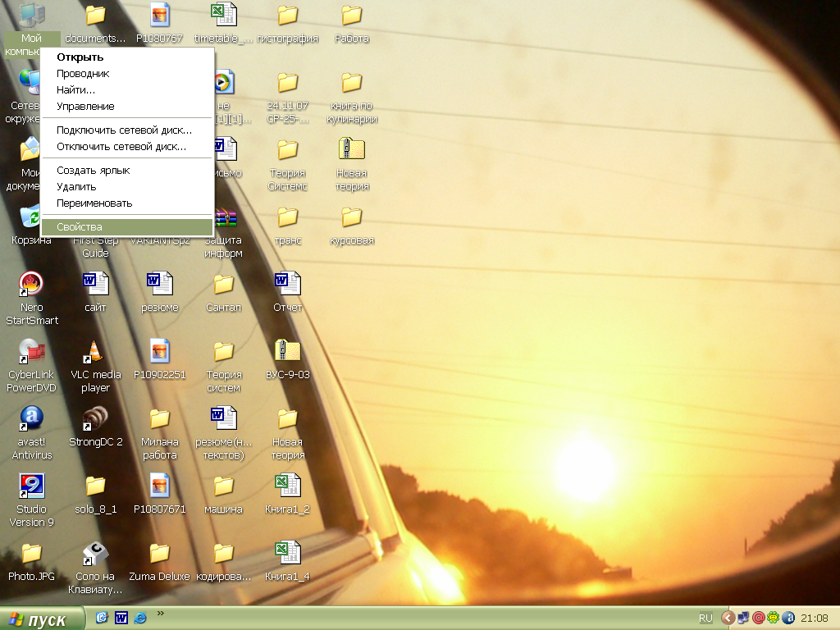Select the P1080767 image file icon
The height and width of the screenshot is (630, 840).
coord(159,15)
